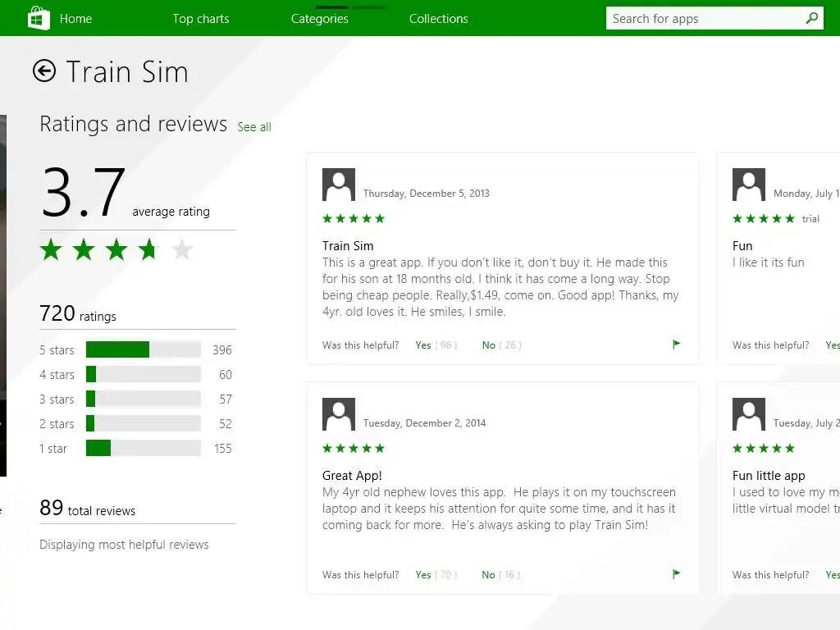Click the Windows Store bag logo icon
This screenshot has height=630, width=840.
point(39,18)
